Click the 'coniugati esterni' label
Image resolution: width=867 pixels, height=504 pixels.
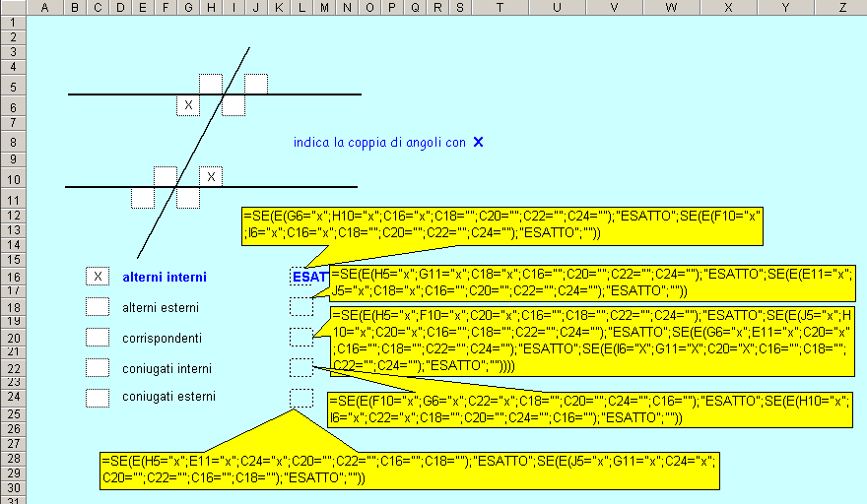click(168, 397)
